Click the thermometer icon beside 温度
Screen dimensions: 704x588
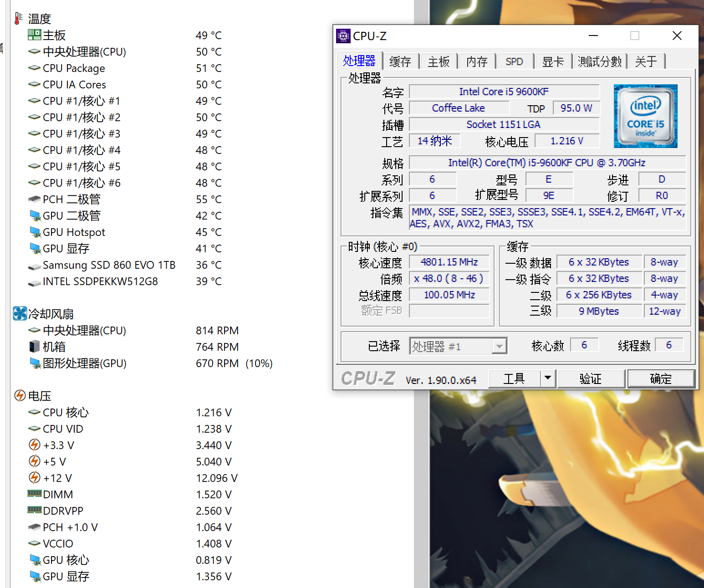coord(18,18)
